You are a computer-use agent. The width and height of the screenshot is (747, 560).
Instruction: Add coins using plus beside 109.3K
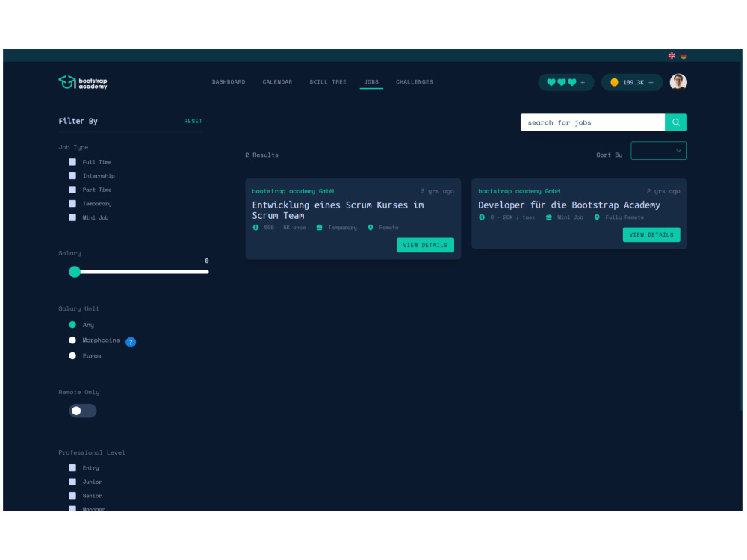[x=651, y=82]
